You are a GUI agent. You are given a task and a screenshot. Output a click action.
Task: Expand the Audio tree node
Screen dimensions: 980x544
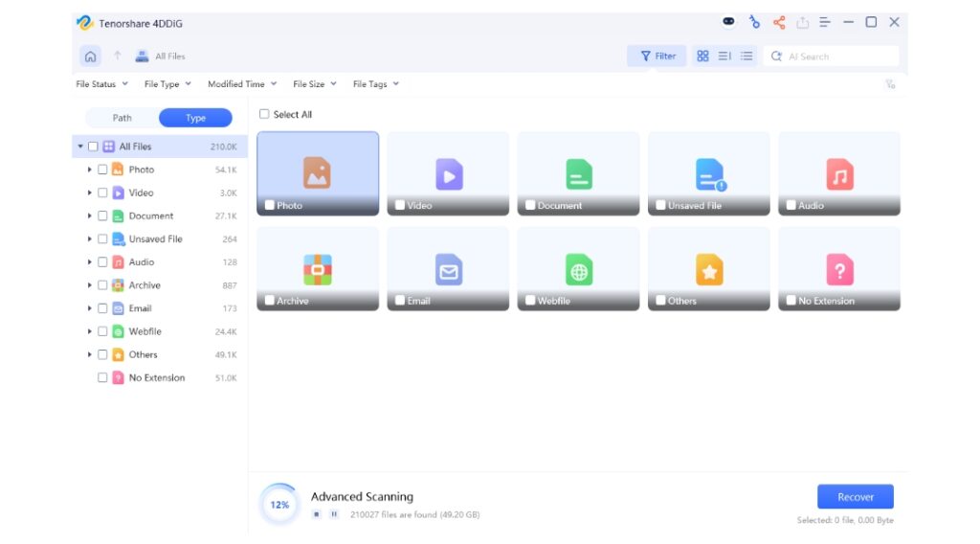point(89,262)
